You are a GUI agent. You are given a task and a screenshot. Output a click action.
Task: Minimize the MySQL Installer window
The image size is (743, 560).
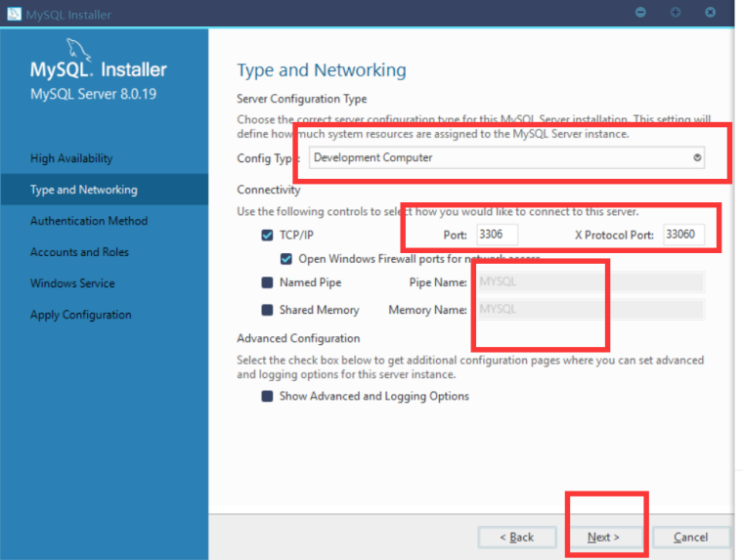point(641,13)
